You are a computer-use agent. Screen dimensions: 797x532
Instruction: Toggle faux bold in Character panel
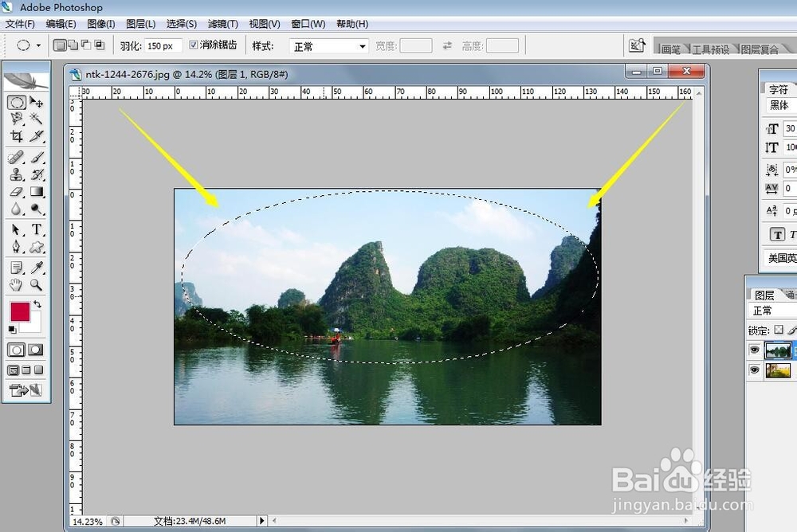click(777, 234)
